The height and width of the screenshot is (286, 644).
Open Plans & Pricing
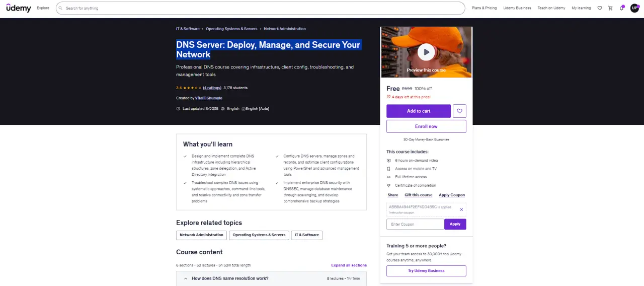click(484, 8)
